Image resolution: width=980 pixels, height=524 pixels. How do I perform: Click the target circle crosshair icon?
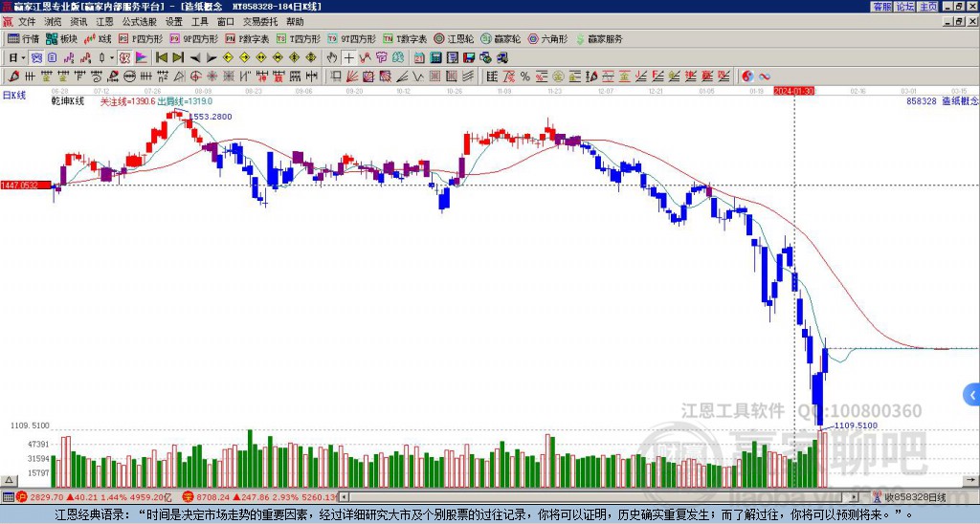click(x=195, y=76)
